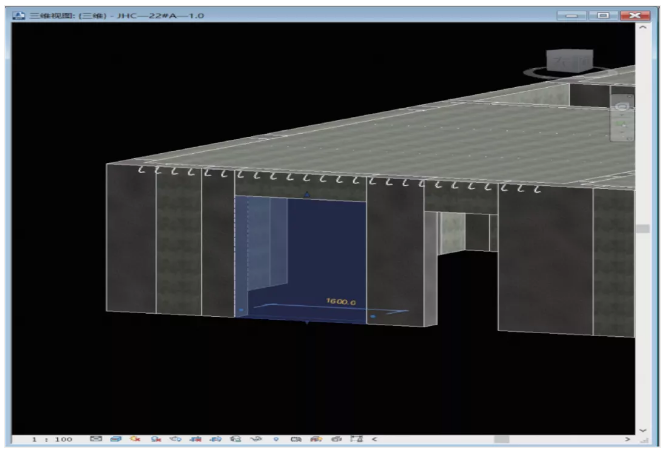Click the navigation bar steering wheel
663x452 pixels.
pyautogui.click(x=622, y=107)
